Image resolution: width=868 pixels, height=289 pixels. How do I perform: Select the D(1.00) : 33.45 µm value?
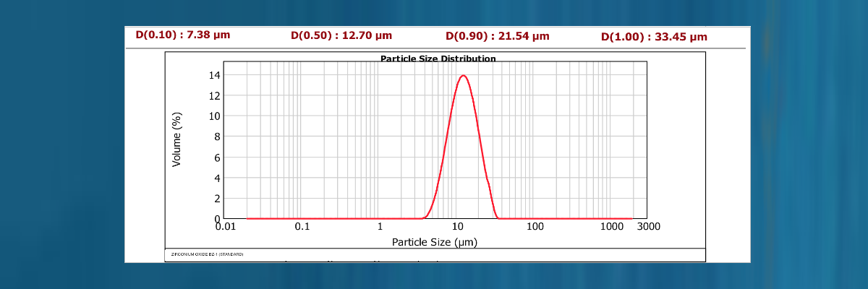(x=654, y=37)
